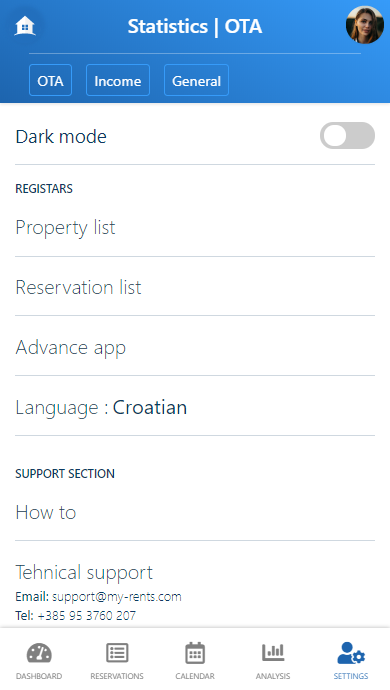
Task: Switch to the Income statistics tab
Action: click(x=118, y=80)
